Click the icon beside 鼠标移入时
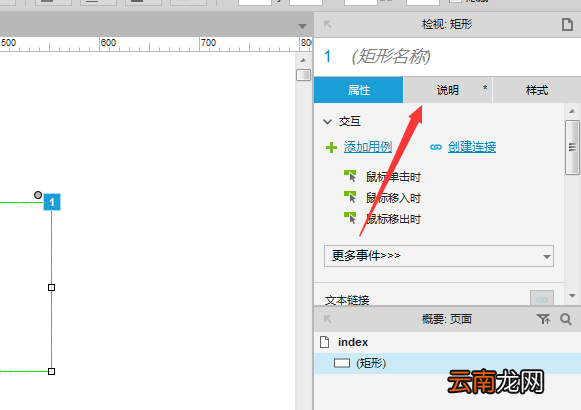The height and width of the screenshot is (410, 581). point(350,197)
